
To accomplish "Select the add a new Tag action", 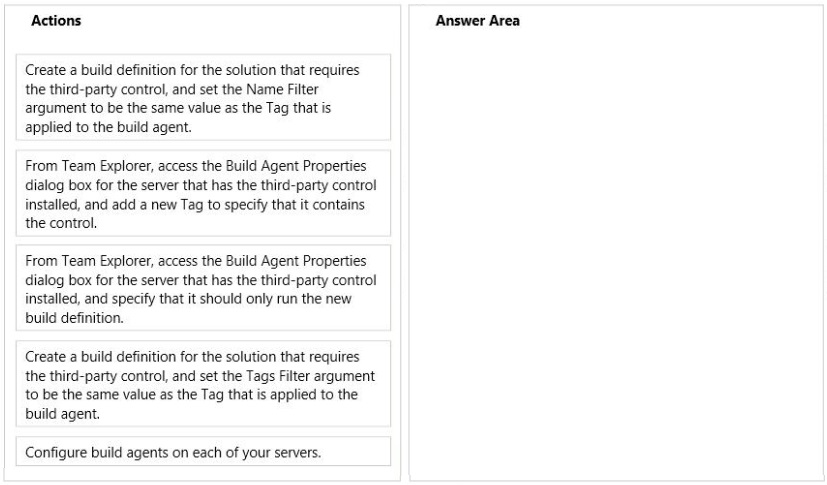I will pos(203,193).
